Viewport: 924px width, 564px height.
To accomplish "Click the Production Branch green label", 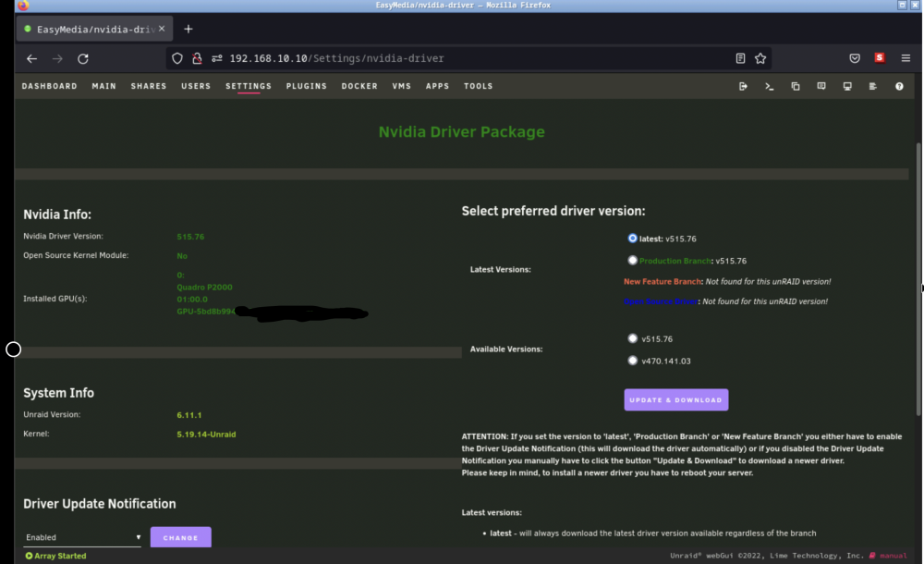I will click(x=675, y=261).
